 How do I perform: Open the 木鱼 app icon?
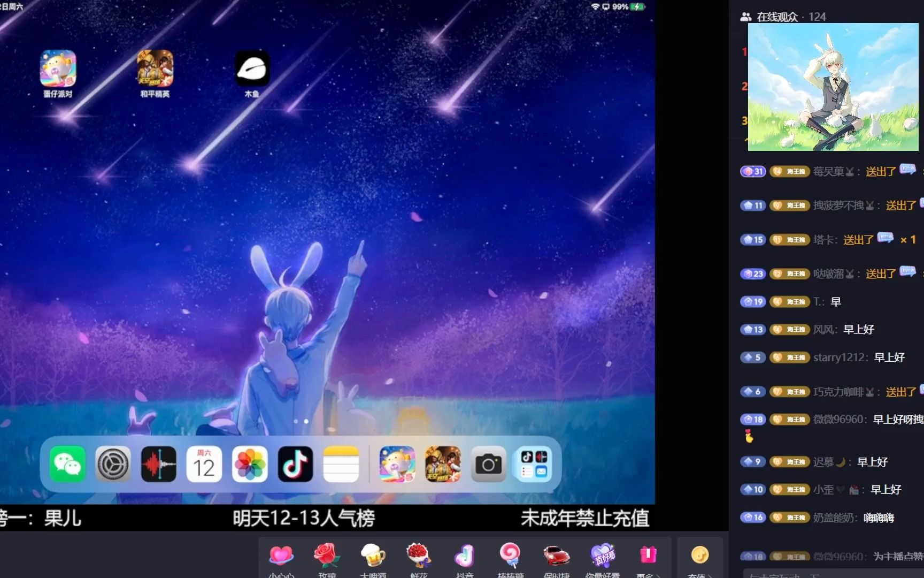coord(252,69)
